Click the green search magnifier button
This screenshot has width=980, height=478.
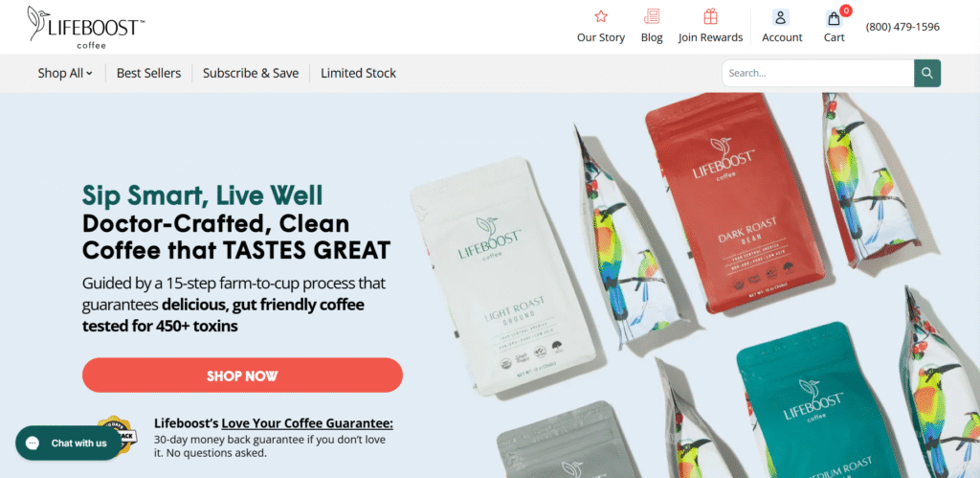click(x=927, y=73)
